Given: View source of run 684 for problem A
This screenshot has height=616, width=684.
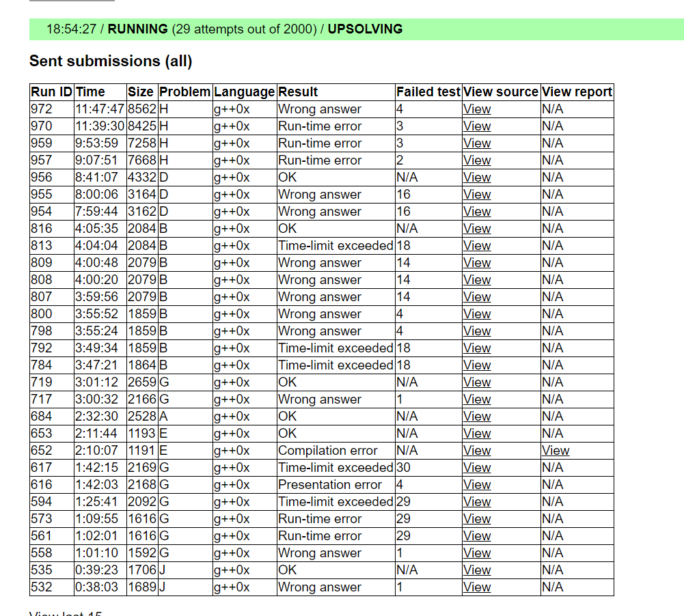Looking at the screenshot, I should coord(476,417).
